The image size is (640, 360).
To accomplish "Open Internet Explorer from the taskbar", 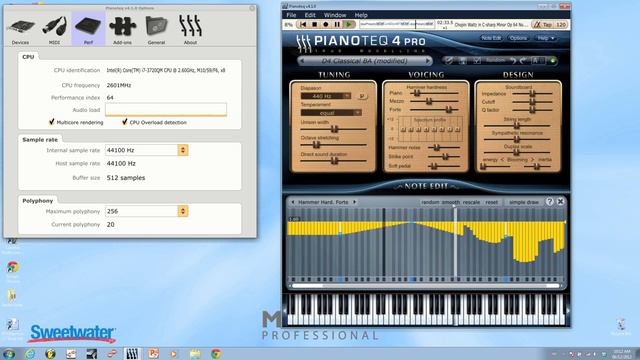I will tap(30, 353).
